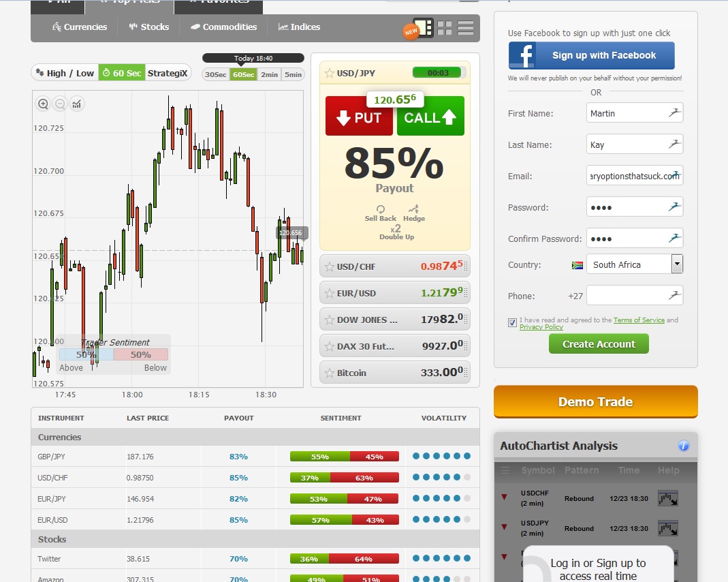The width and height of the screenshot is (728, 582).
Task: Open the Indices category tab
Action: coord(300,27)
